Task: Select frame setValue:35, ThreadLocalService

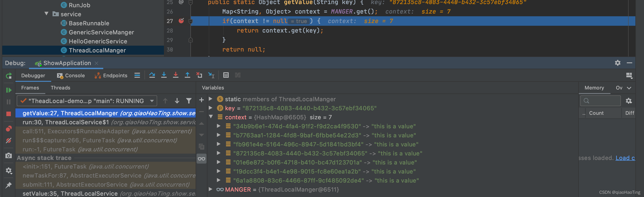Action: tap(106, 193)
